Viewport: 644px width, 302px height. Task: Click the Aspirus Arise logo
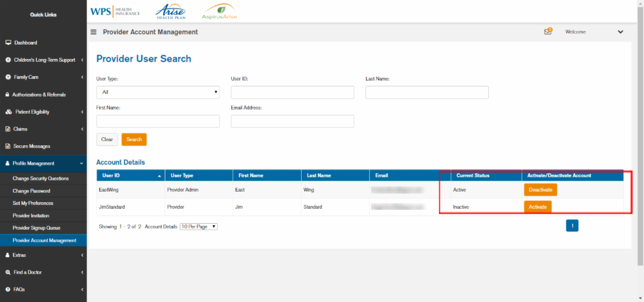click(219, 12)
